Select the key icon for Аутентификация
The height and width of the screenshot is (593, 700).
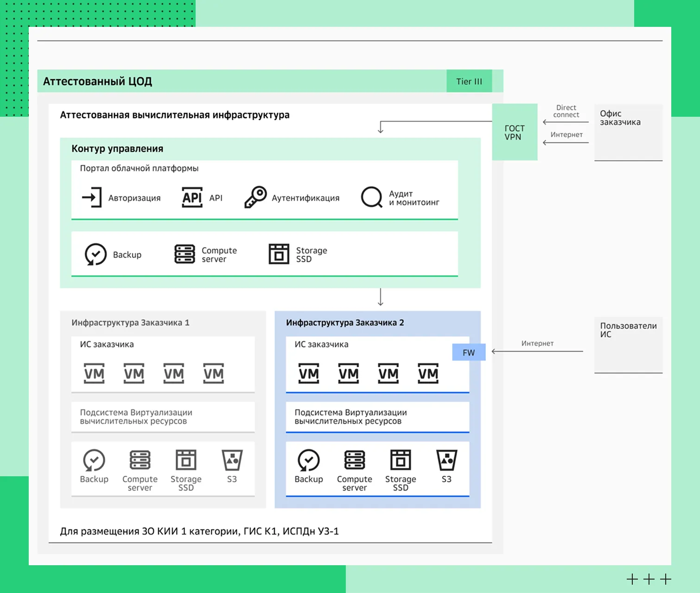255,197
